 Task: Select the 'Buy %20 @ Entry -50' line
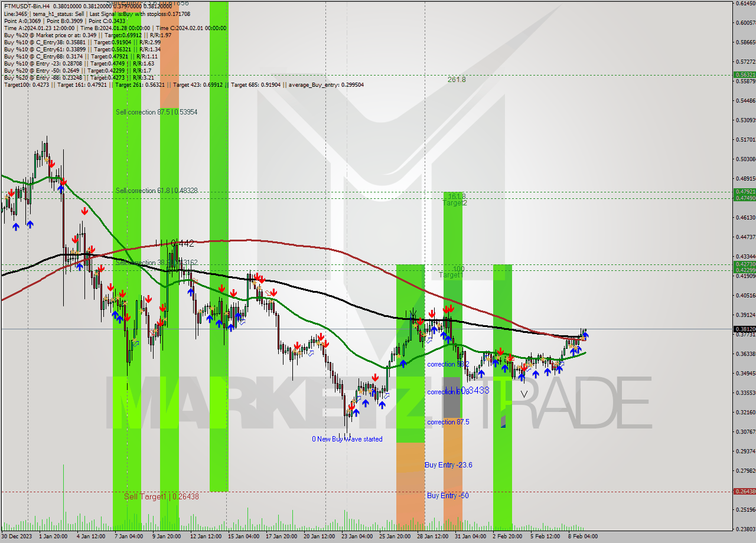tap(79, 70)
